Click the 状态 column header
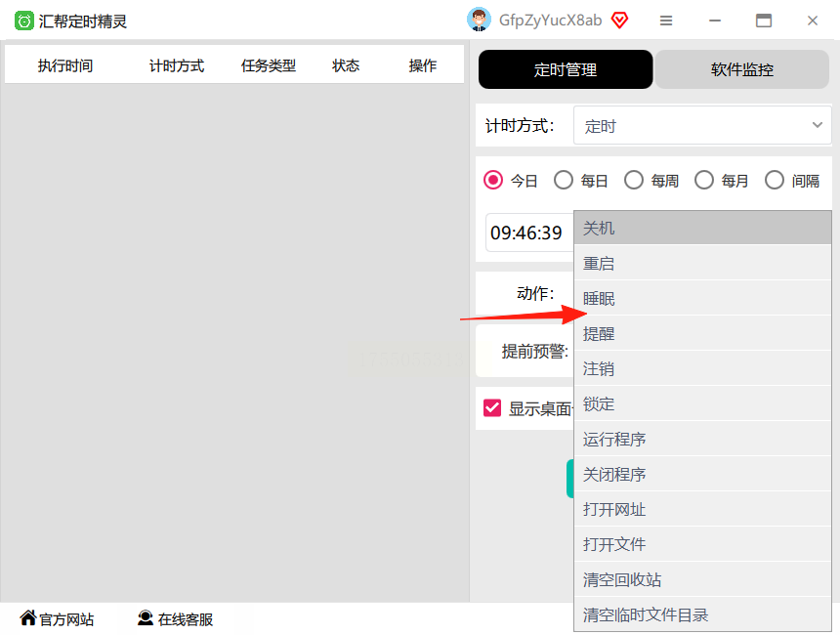The image size is (840, 635). (x=346, y=65)
